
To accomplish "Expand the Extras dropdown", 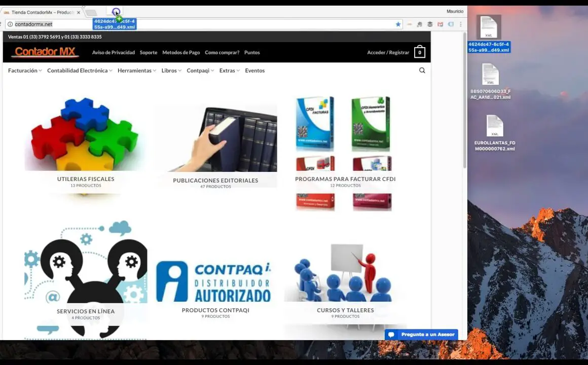I will coord(230,70).
